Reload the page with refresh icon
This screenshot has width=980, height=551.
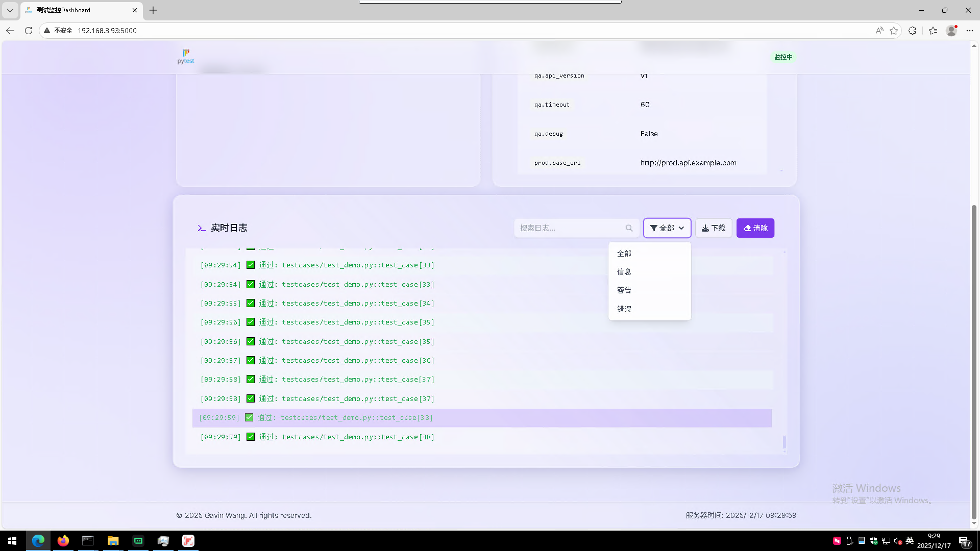click(29, 31)
